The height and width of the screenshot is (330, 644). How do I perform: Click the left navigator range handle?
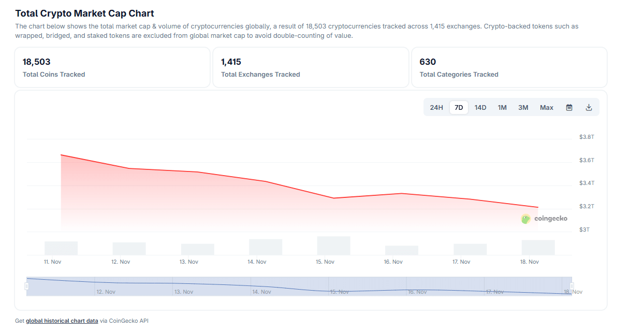point(27,286)
